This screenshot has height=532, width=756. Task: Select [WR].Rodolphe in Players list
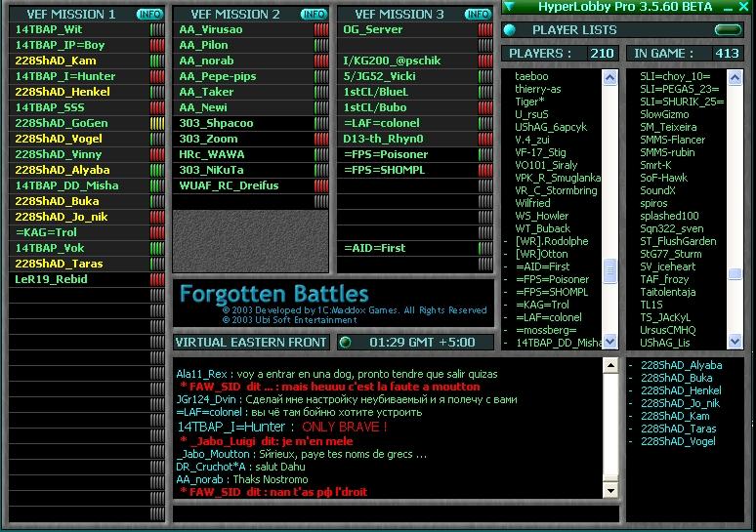tap(552, 241)
